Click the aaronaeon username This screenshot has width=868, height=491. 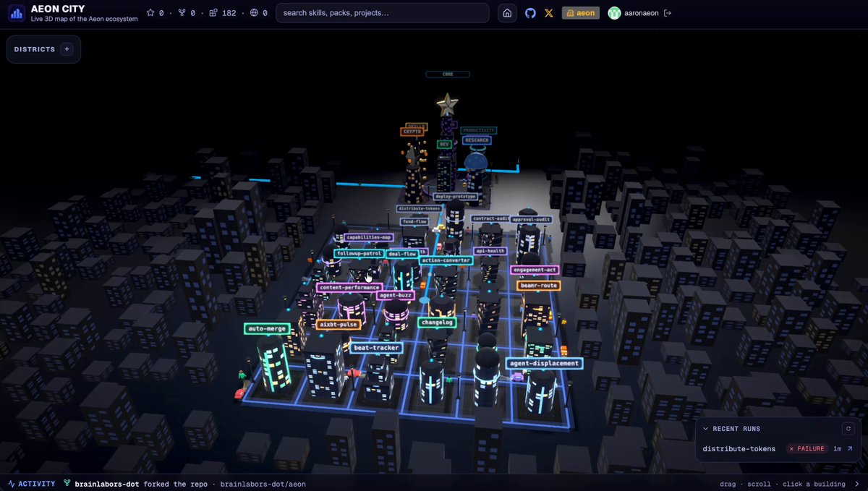642,13
